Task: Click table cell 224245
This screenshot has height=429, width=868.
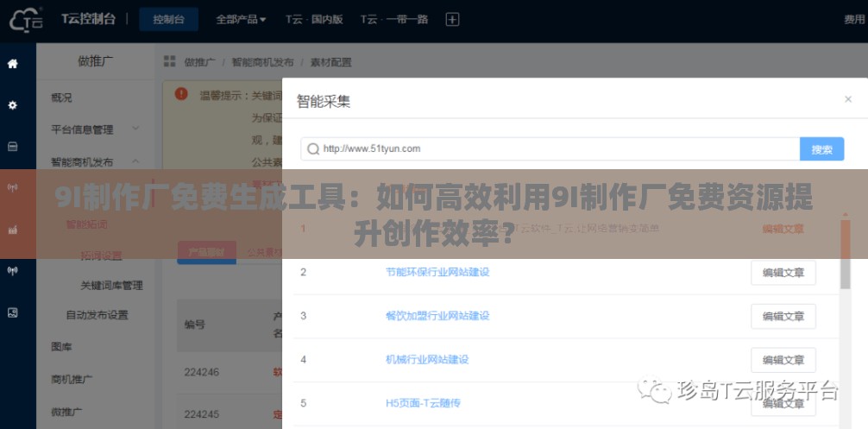Action: 202,414
